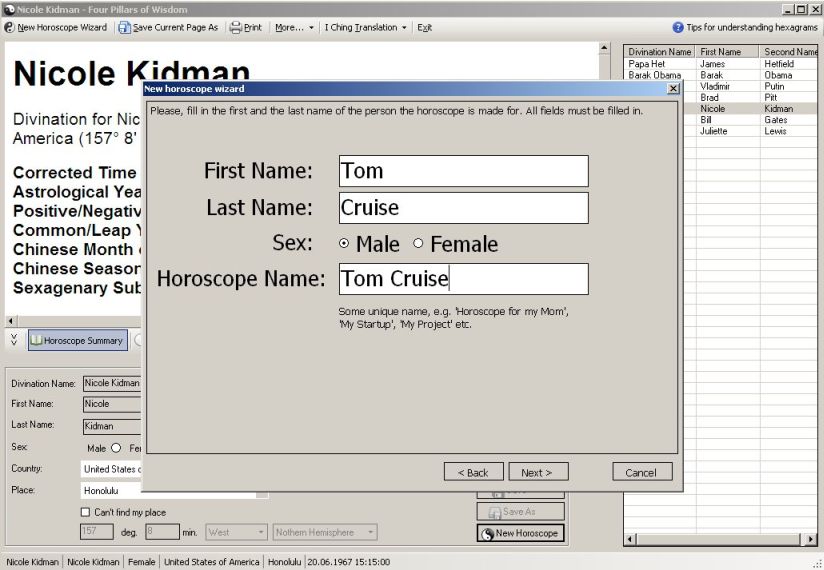Click the blue help question mark icon

click(678, 27)
